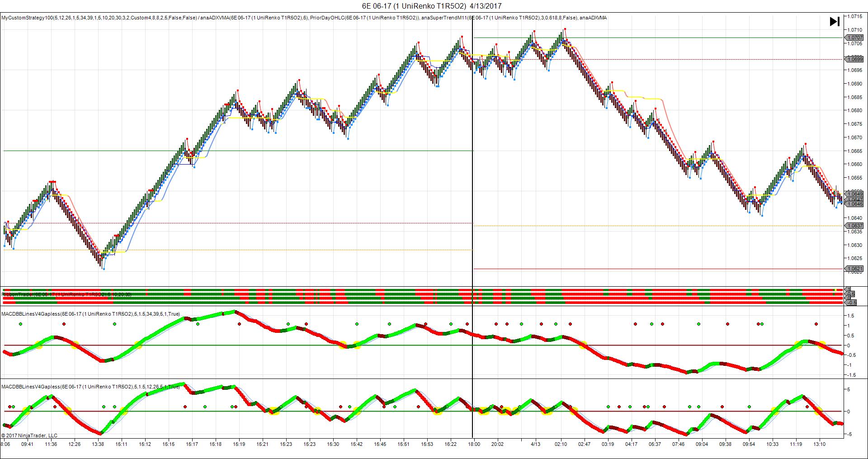Viewport: 868px width, 459px height.
Task: Click the 1.0660 price axis label
Action: coord(855,165)
